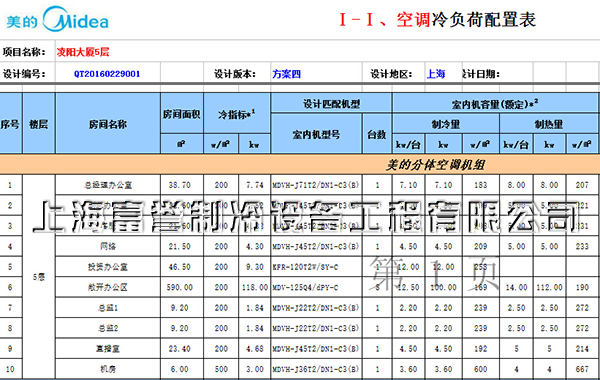Click the 美的分体空调机组 section band
Image resolution: width=600 pixels, height=380 pixels.
point(300,165)
